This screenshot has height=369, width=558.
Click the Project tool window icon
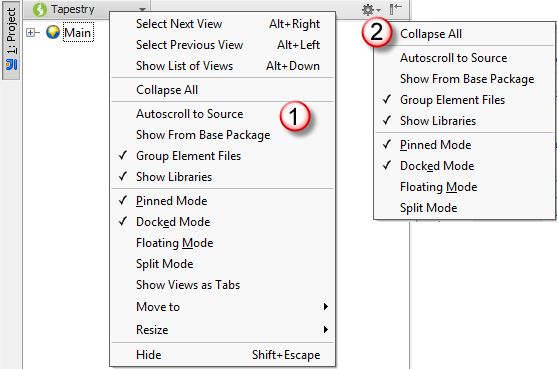click(11, 65)
